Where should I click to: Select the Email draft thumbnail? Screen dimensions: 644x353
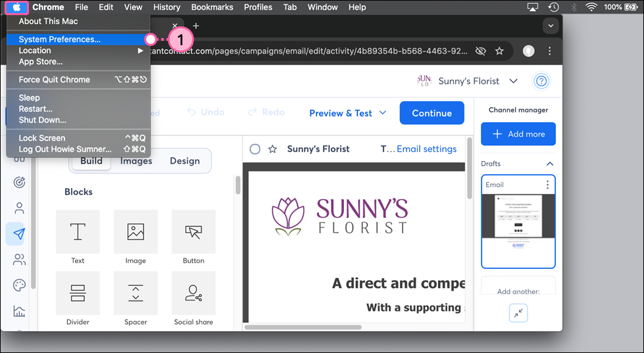tap(518, 222)
